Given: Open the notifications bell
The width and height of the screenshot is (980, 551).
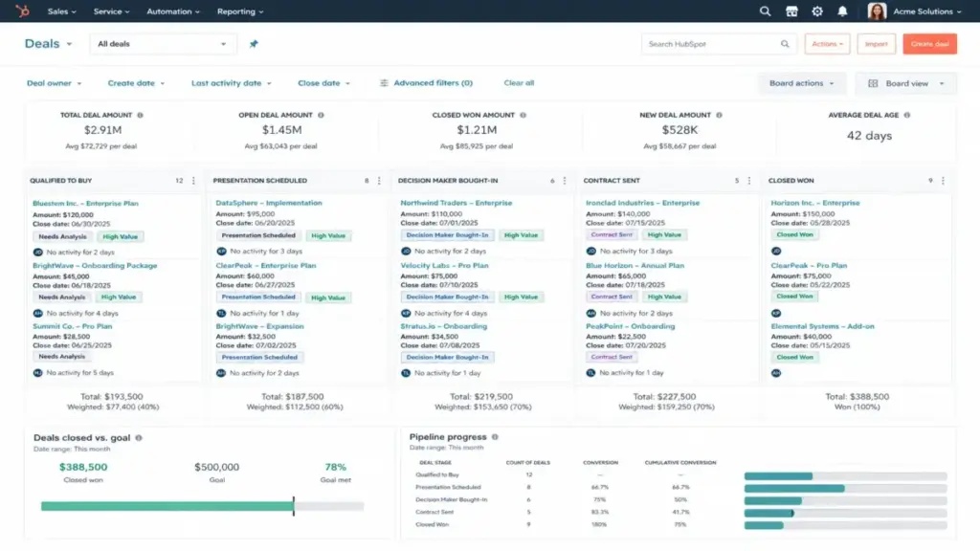Looking at the screenshot, I should [842, 11].
